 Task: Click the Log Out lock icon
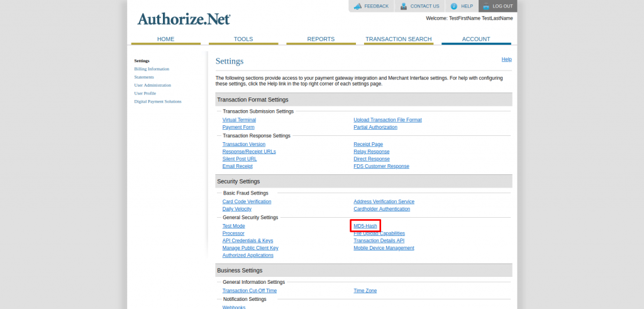486,6
